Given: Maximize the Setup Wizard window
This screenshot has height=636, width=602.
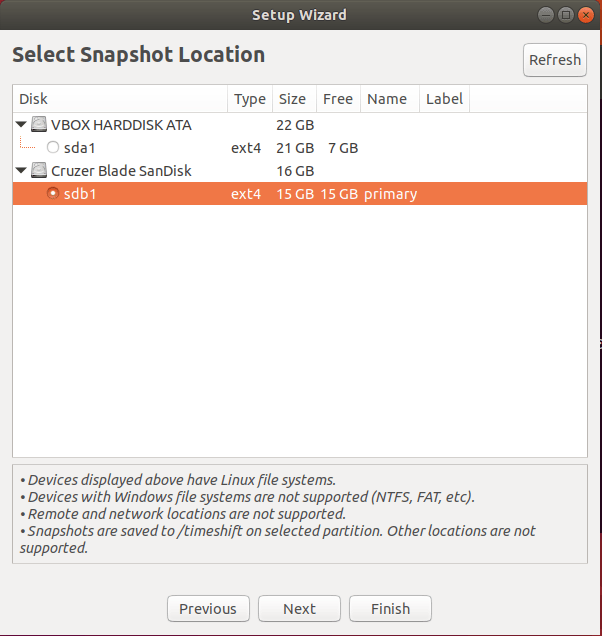Looking at the screenshot, I should 567,14.
